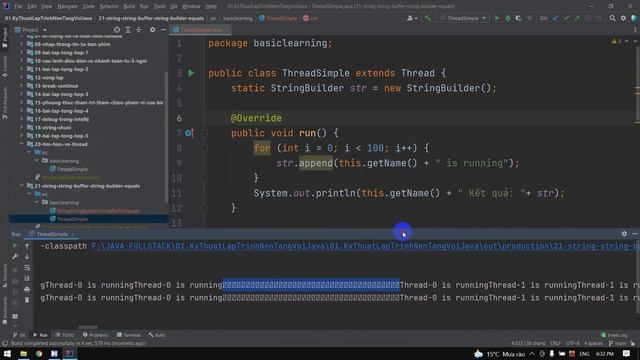Open ThreadSimple run configuration dropdown
Image resolution: width=640 pixels, height=360 pixels.
click(463, 18)
